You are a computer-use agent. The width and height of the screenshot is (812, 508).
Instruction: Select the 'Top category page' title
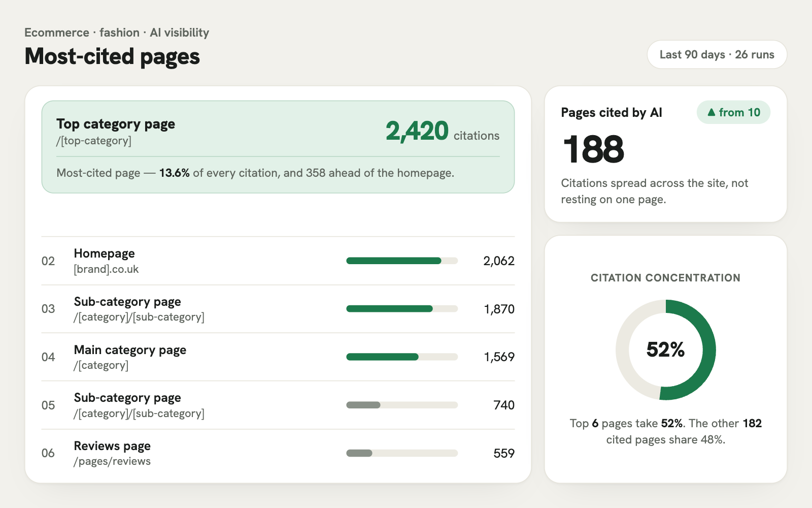[116, 124]
